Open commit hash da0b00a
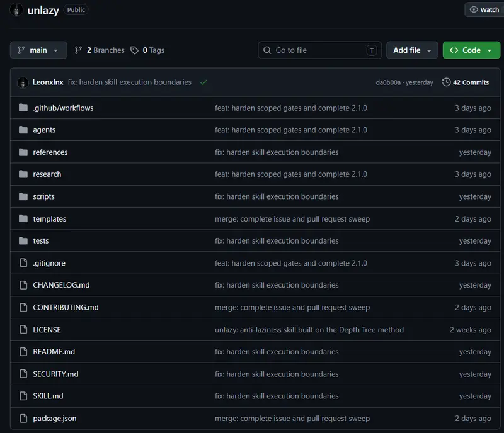 388,82
